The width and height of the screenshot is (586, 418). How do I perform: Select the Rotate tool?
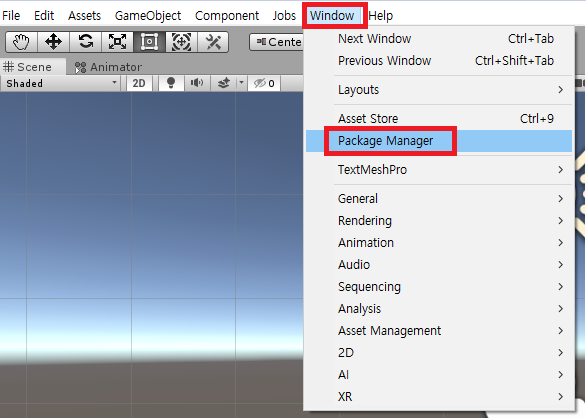[x=86, y=42]
